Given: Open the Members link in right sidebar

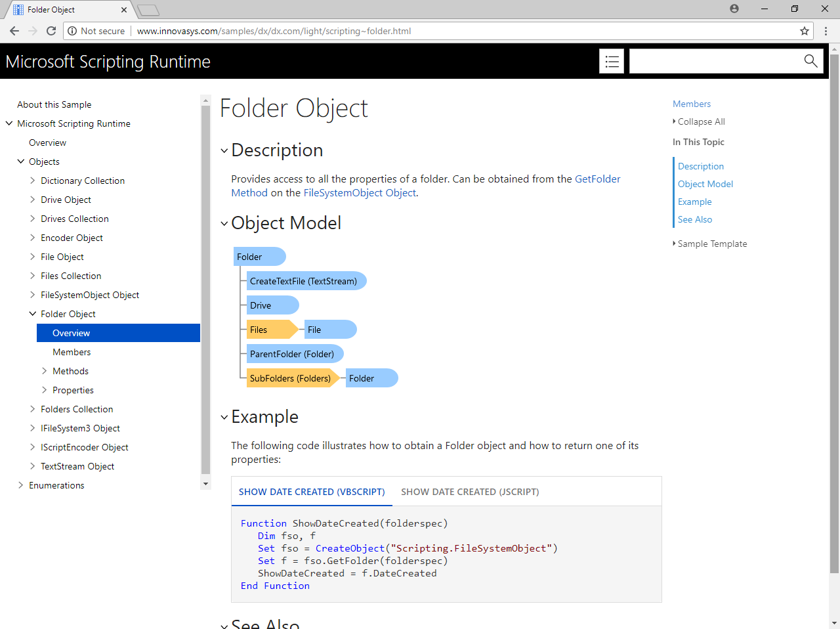Looking at the screenshot, I should click(x=692, y=104).
